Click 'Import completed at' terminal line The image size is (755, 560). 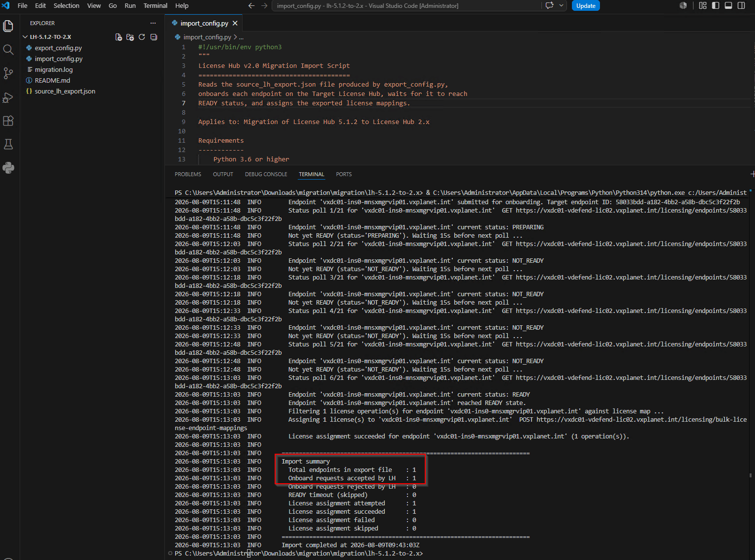[350, 545]
